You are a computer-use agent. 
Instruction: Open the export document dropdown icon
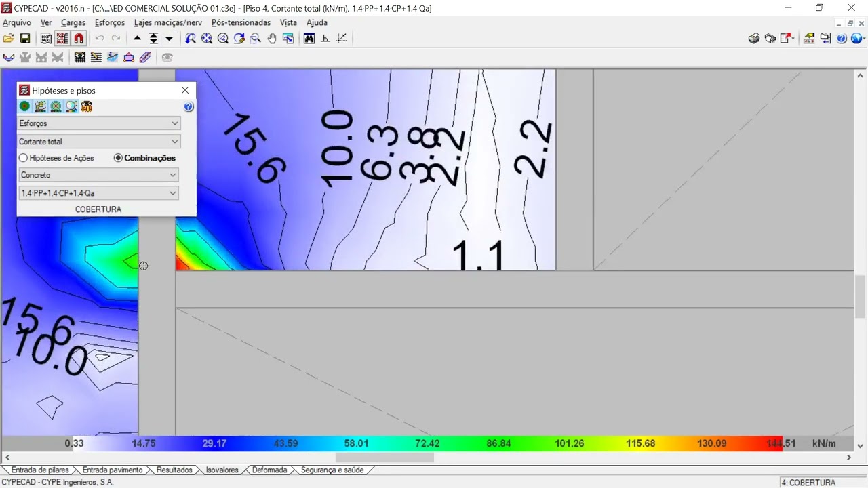(787, 39)
